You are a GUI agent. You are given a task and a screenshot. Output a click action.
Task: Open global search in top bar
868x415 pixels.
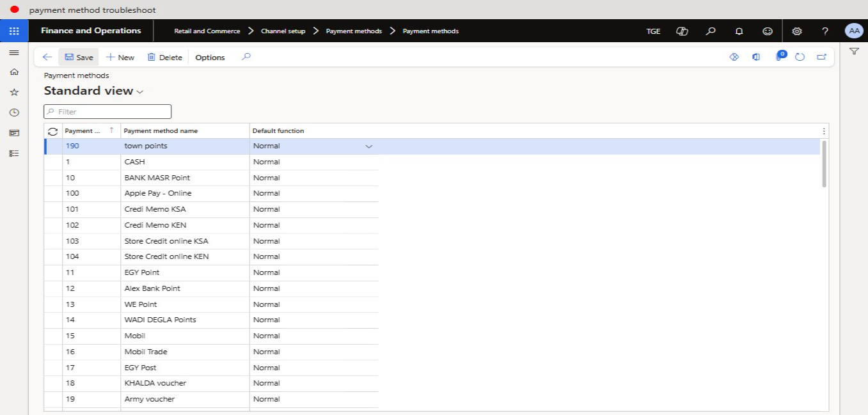(711, 31)
